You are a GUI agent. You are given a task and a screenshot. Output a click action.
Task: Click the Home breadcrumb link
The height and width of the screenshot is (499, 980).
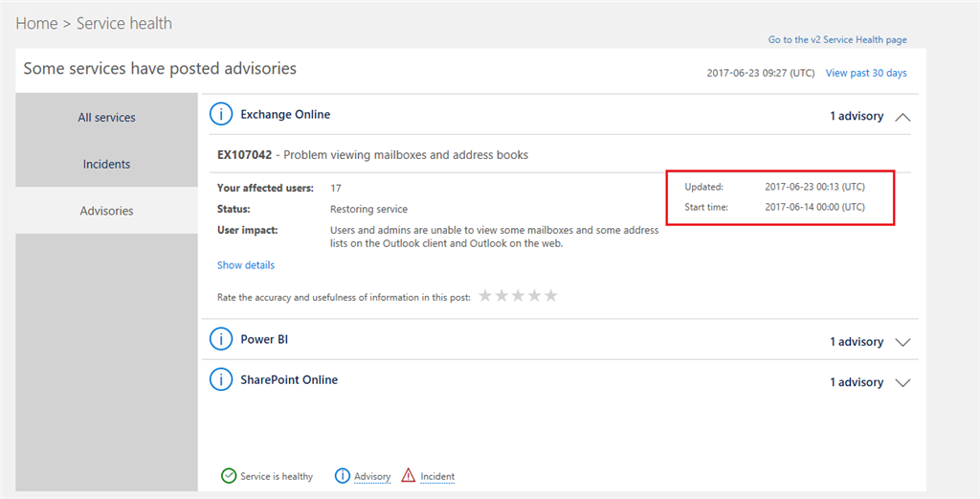[37, 23]
